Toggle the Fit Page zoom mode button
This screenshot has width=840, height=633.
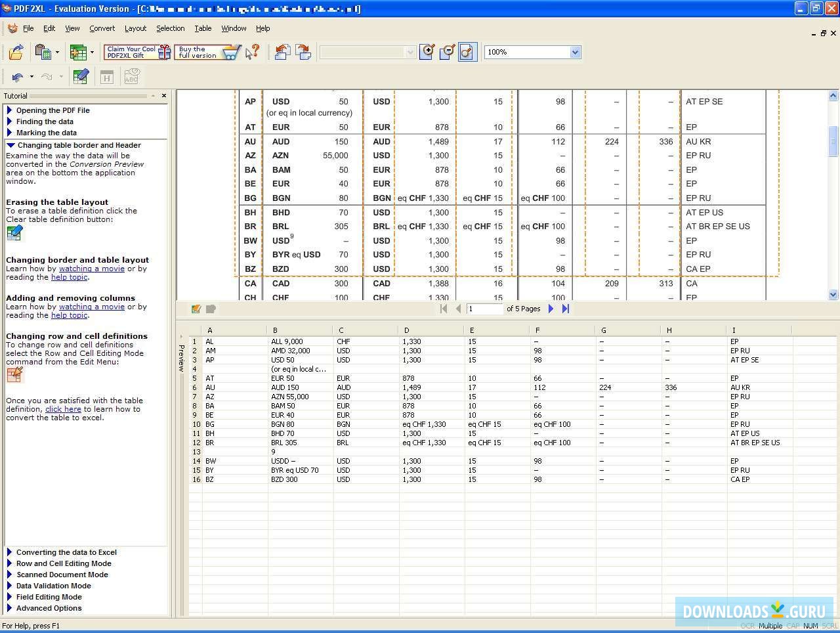tap(467, 51)
